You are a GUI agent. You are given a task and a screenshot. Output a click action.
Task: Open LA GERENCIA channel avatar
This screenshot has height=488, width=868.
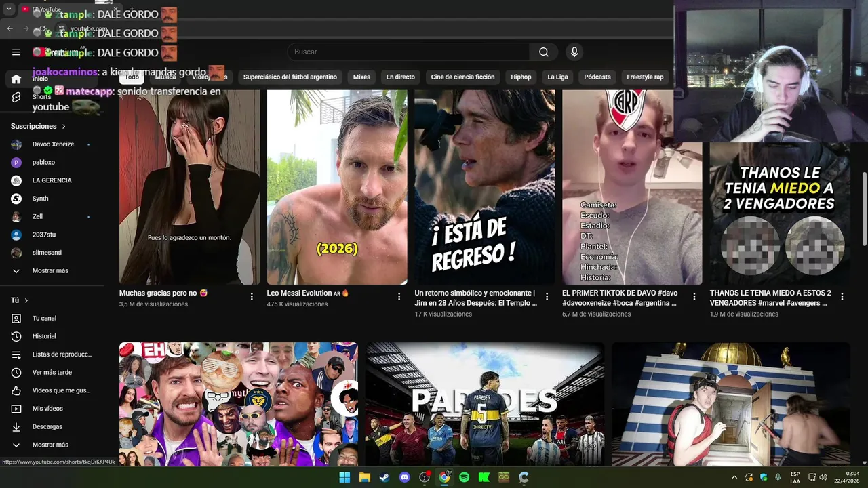click(16, 180)
